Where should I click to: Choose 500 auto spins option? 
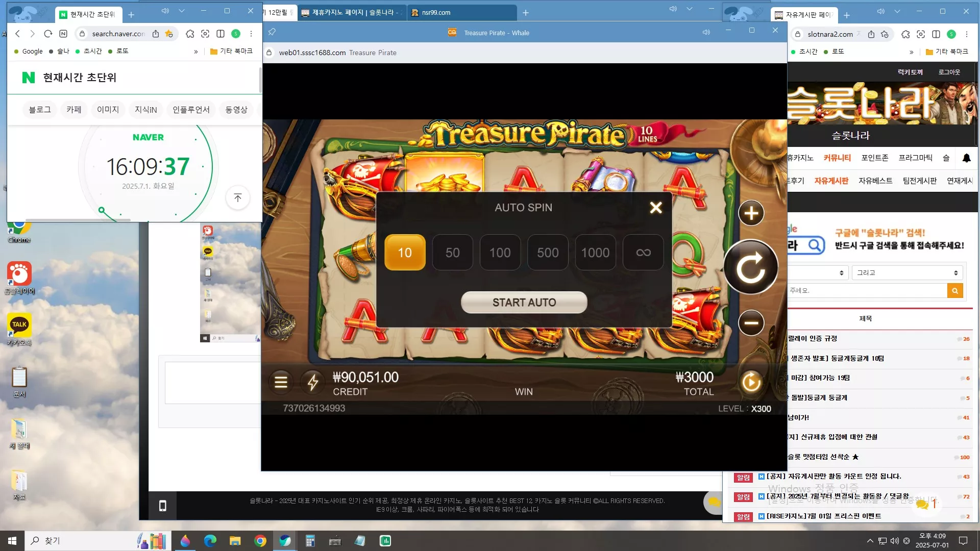click(x=548, y=253)
